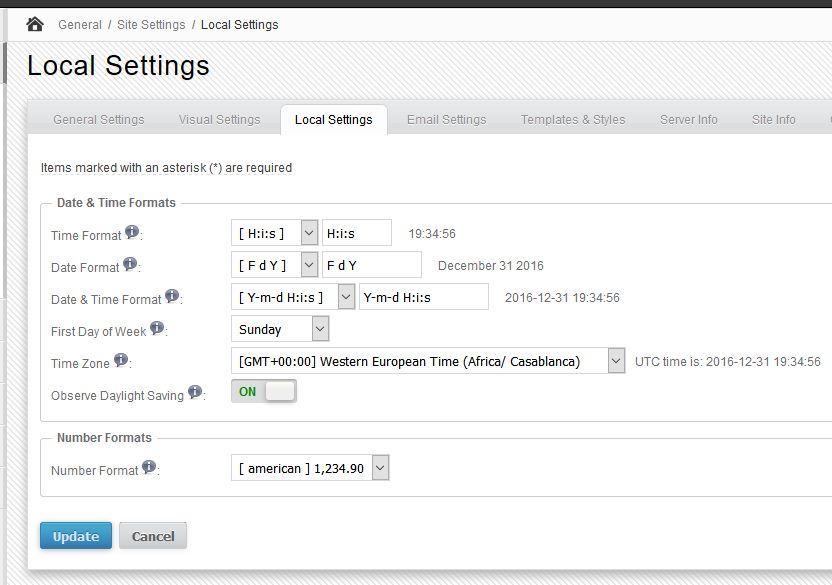Screen dimensions: 832x585
Task: Toggle the Observe Daylight Saving switch
Action: (x=264, y=392)
